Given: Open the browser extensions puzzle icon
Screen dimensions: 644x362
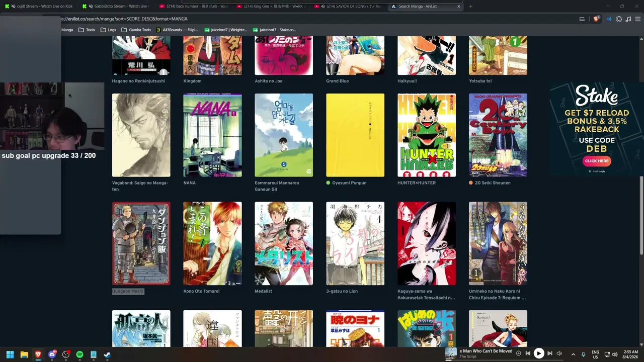Looking at the screenshot, I should point(619,19).
